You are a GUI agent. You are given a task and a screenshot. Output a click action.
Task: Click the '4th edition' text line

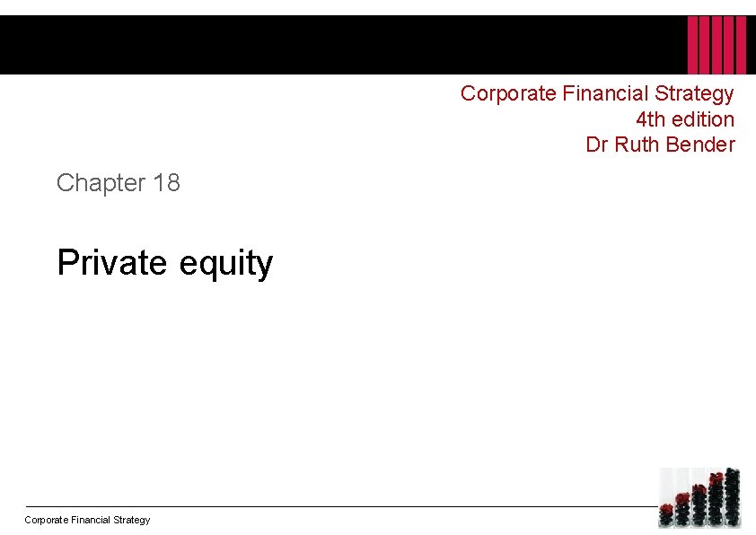pos(685,119)
